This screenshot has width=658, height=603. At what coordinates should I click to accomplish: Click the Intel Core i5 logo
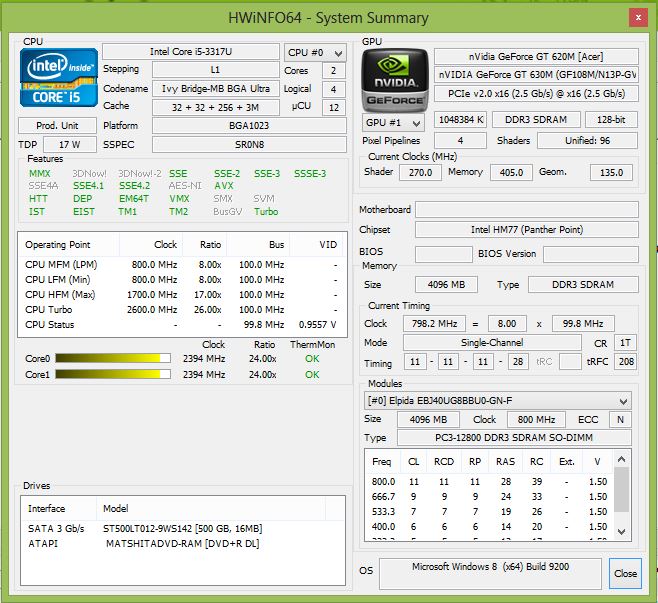[x=59, y=78]
